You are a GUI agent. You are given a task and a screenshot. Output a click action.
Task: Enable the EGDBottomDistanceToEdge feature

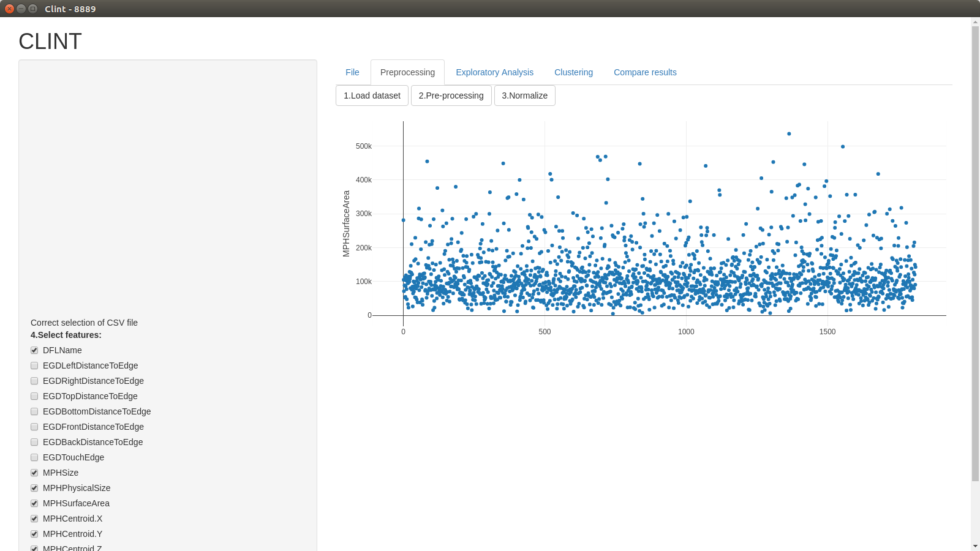34,411
